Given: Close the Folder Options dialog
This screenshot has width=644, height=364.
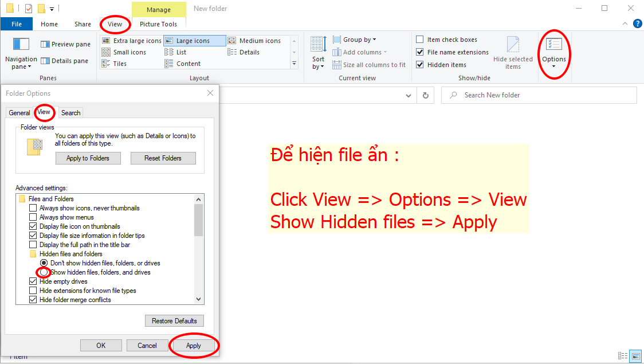Looking at the screenshot, I should (210, 93).
